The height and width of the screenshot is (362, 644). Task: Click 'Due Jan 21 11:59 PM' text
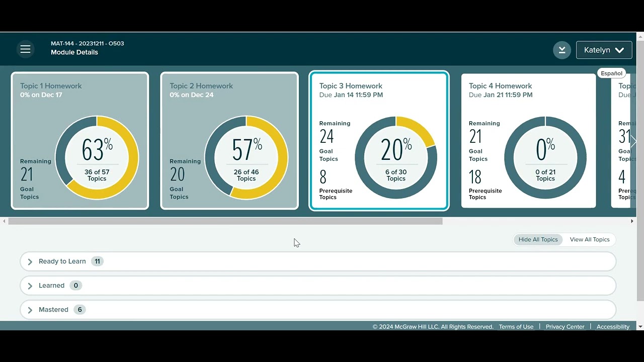coord(501,95)
